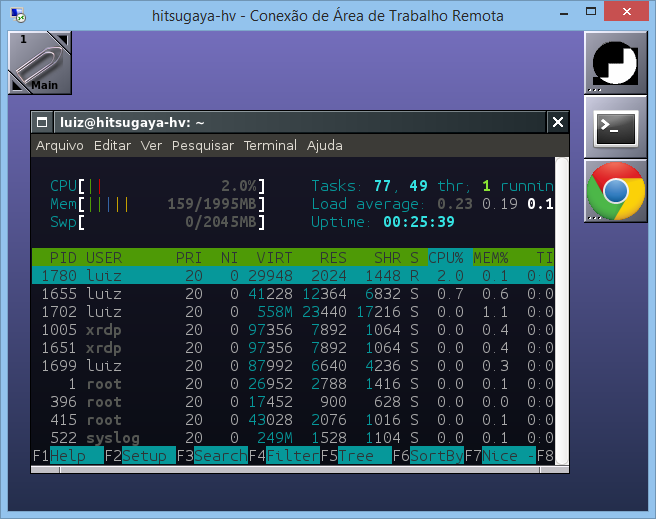Screen dimensions: 656x519
Task: Click the F1 Help function button
Action: 68,455
